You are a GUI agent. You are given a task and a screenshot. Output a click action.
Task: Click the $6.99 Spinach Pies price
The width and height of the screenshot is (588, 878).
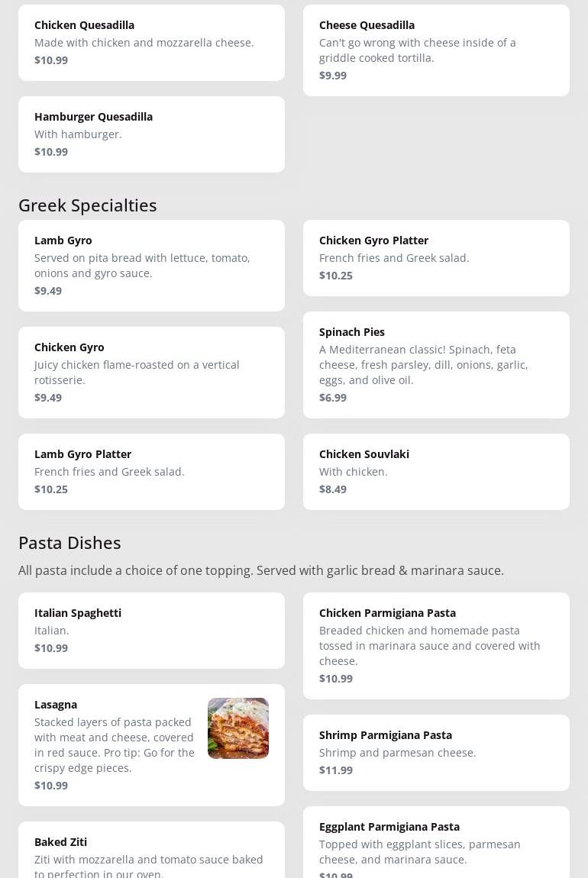point(333,398)
